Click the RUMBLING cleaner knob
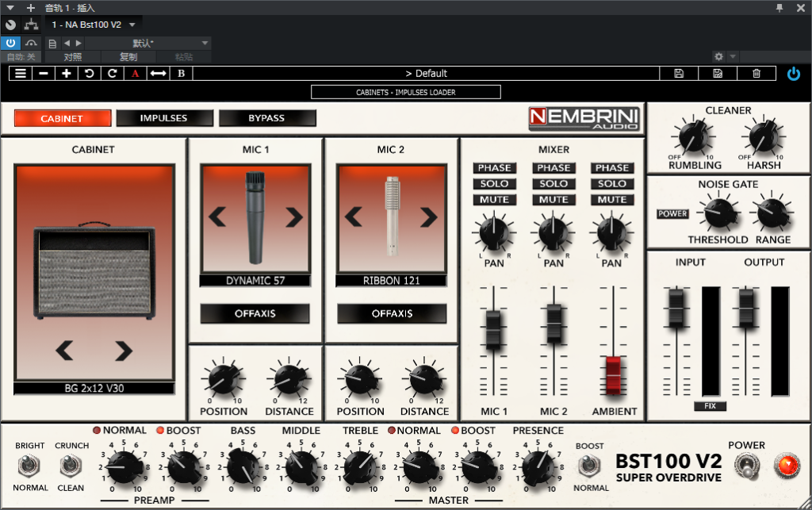This screenshot has width=812, height=510. coord(693,138)
